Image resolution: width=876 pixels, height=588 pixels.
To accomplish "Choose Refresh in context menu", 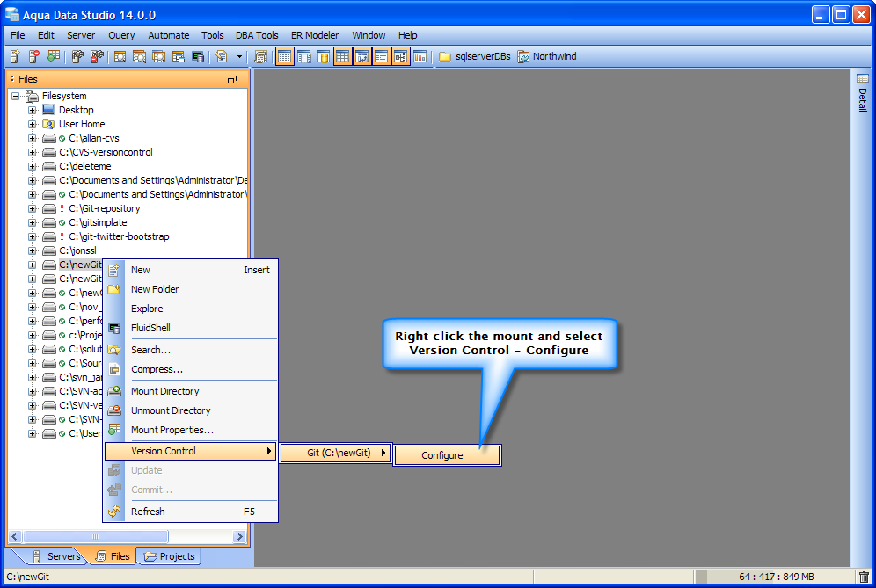I will tap(191, 512).
